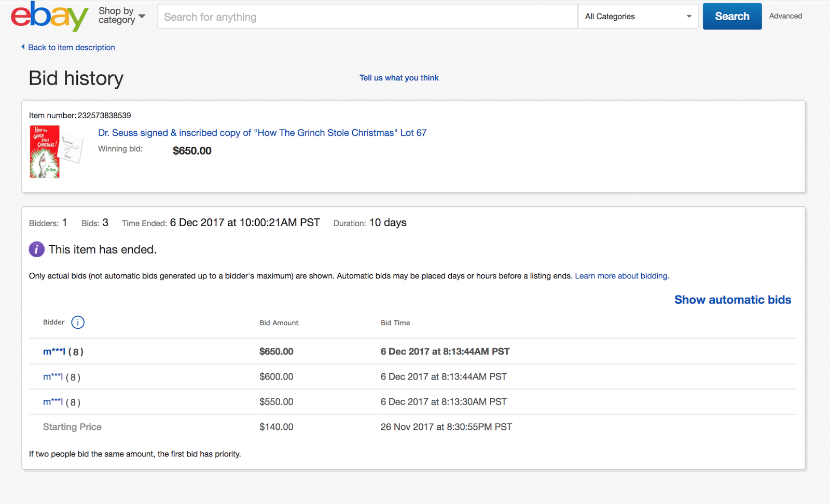Click the Bid Time column header
Screen dimensions: 830x504
tap(395, 323)
